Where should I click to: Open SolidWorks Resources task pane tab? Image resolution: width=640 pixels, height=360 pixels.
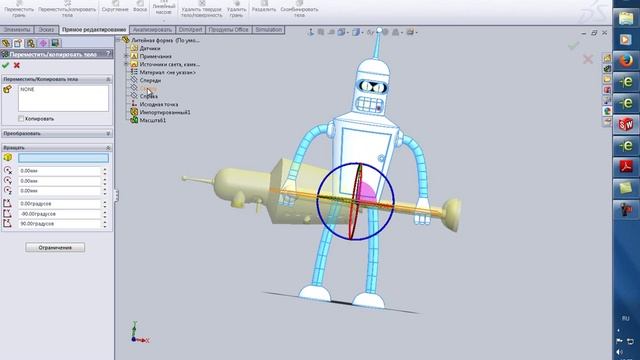point(607,58)
